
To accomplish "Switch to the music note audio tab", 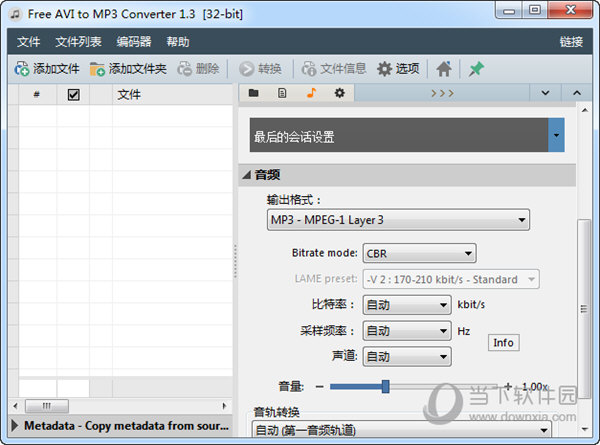I will [x=311, y=93].
